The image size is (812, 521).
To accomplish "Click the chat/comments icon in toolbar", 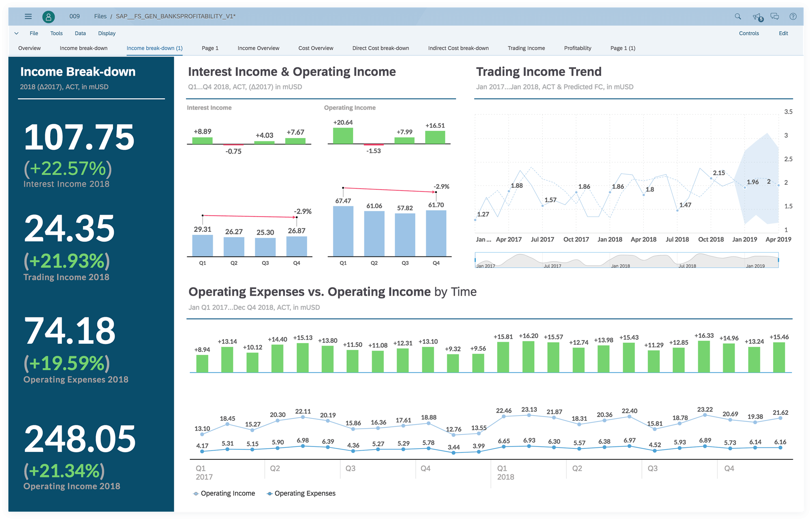I will point(775,15).
